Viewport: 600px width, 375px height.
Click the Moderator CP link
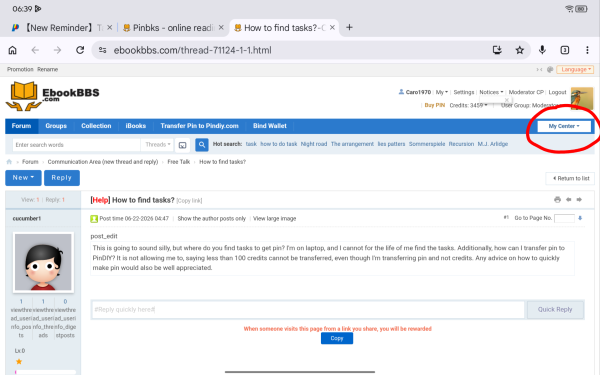pyautogui.click(x=526, y=92)
